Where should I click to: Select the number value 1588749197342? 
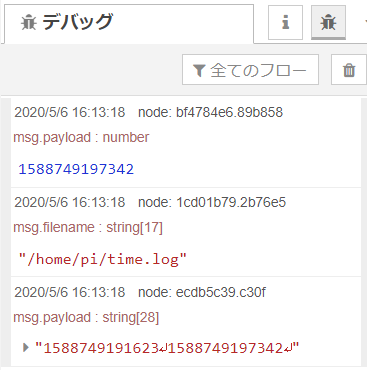coord(76,169)
